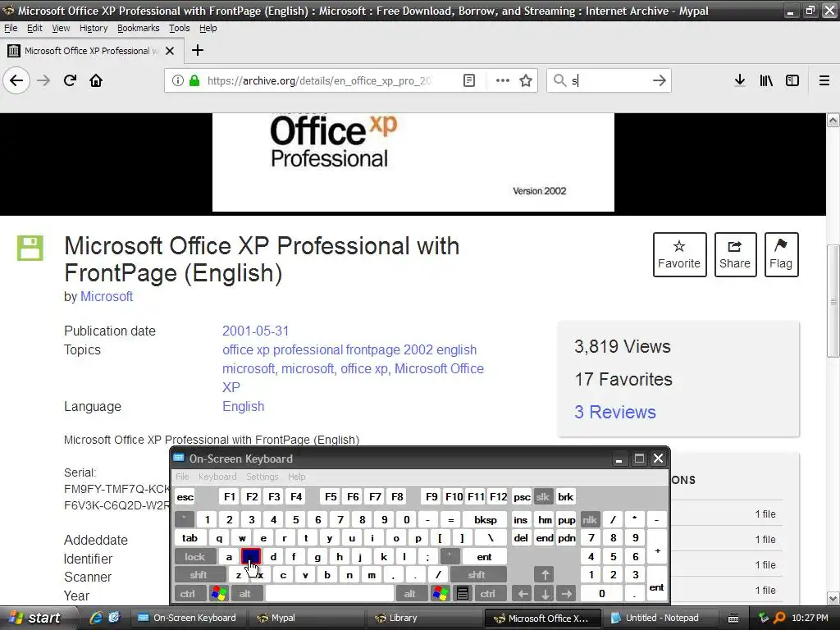Open Keyboard menu in On-Screen Keyboard
Viewport: 840px width, 630px height.
pyautogui.click(x=217, y=477)
